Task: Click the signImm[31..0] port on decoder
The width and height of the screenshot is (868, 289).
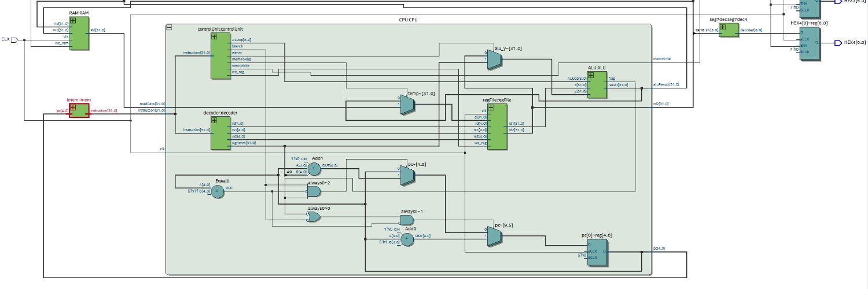Action: click(244, 142)
